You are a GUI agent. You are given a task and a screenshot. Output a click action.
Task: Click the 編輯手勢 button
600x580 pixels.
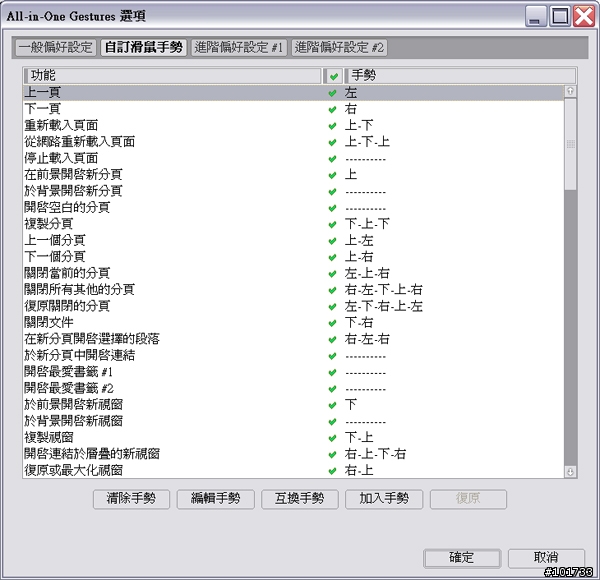(215, 499)
